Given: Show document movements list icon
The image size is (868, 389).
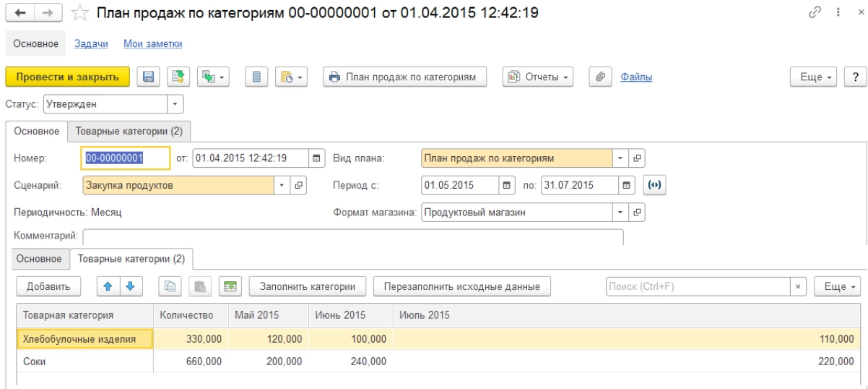Looking at the screenshot, I should (x=256, y=77).
